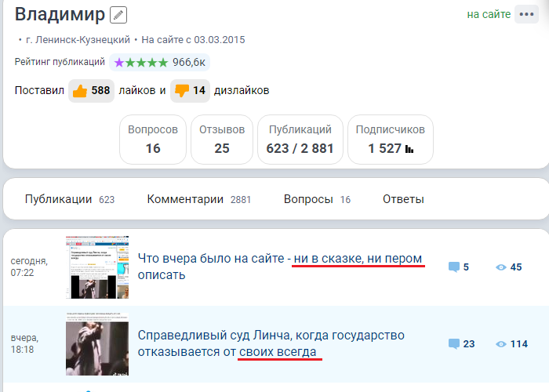Click the username Владимир heading

click(60, 14)
